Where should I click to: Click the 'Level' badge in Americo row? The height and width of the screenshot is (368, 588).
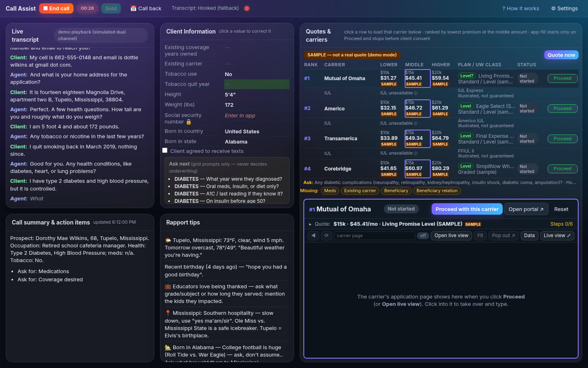[465, 106]
